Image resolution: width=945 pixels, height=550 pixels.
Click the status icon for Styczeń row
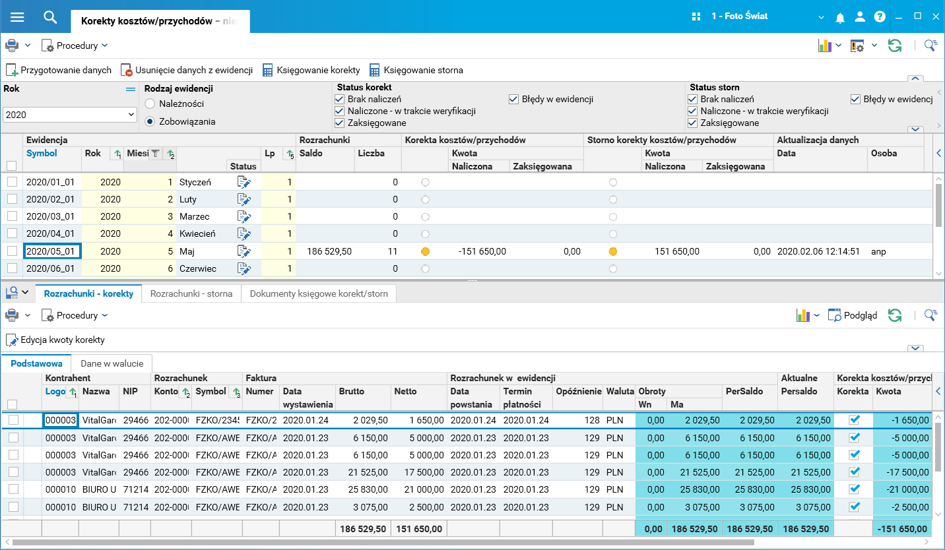coord(243,183)
